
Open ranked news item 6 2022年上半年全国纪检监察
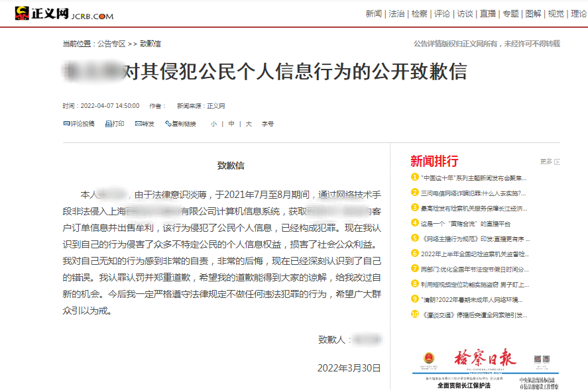coord(470,254)
